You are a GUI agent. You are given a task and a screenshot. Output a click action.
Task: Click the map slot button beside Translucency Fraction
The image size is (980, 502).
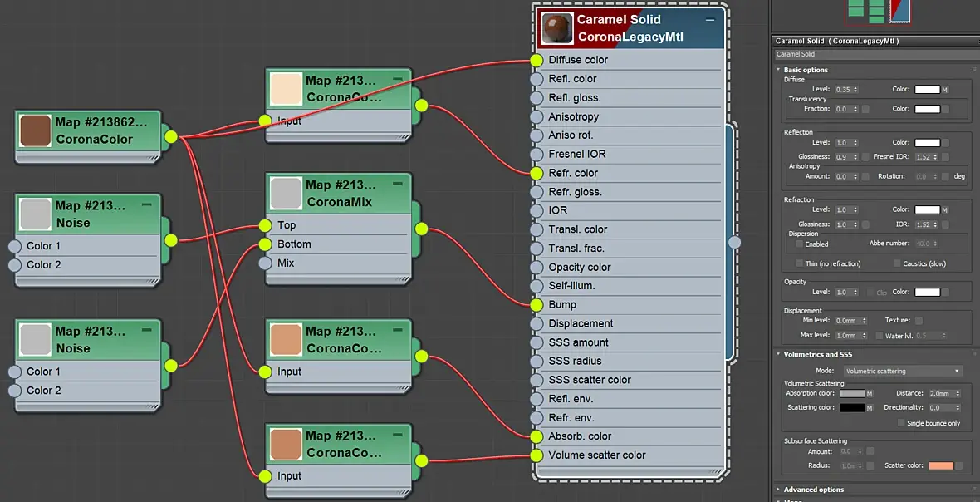(x=865, y=109)
